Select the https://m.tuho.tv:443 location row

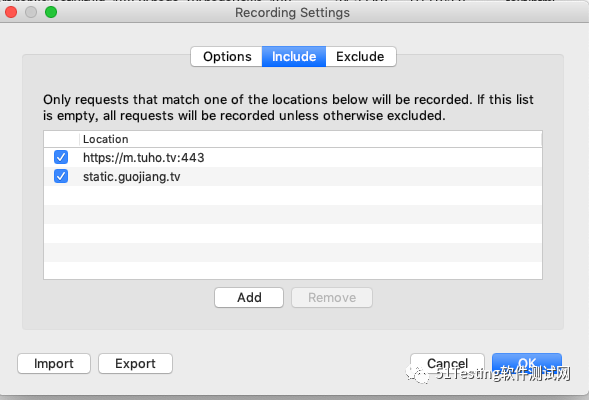pyautogui.click(x=293, y=157)
